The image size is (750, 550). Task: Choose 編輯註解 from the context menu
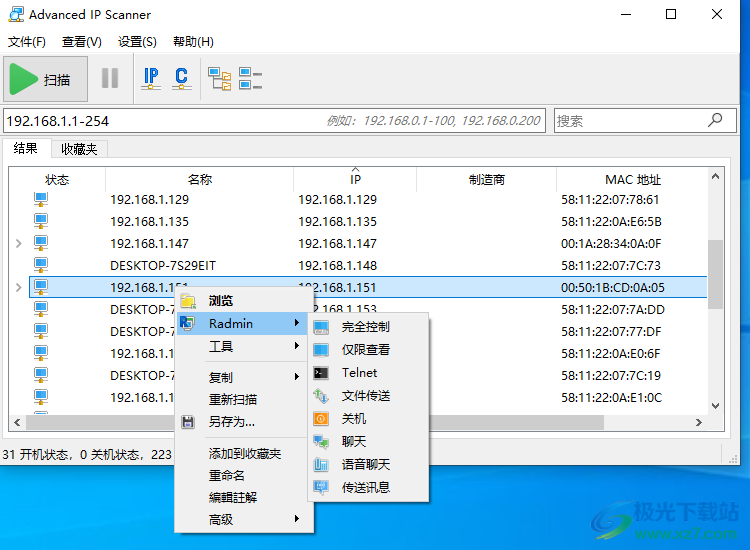coord(242,497)
